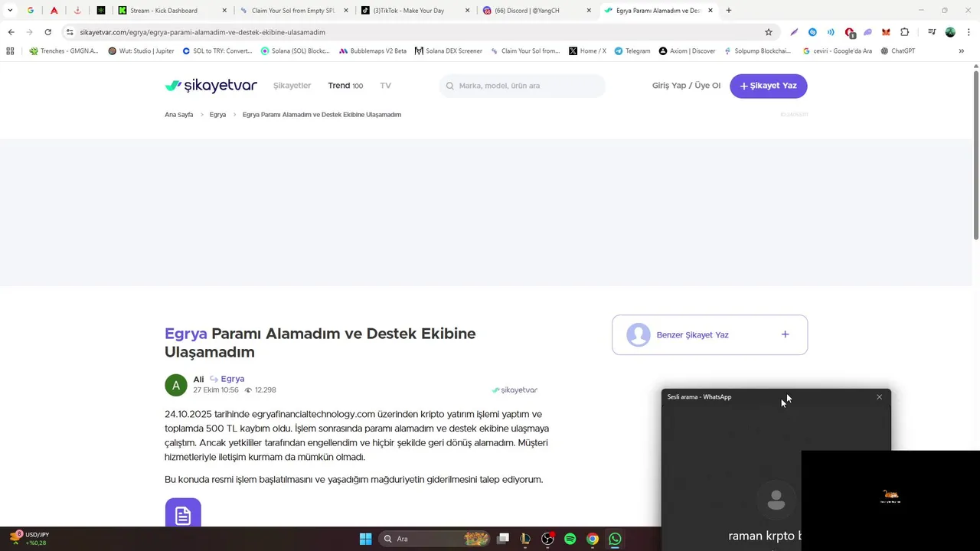Click the site information icon in address bar
This screenshot has width=980, height=551.
click(x=70, y=32)
